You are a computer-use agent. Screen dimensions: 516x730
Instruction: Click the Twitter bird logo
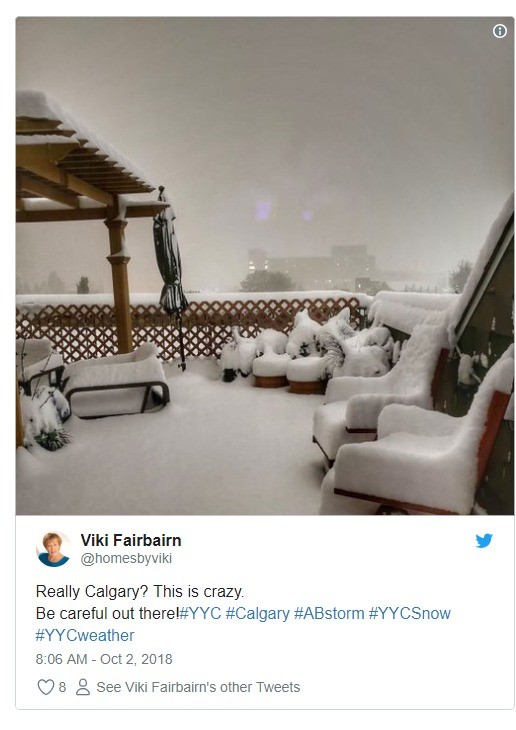coord(483,541)
